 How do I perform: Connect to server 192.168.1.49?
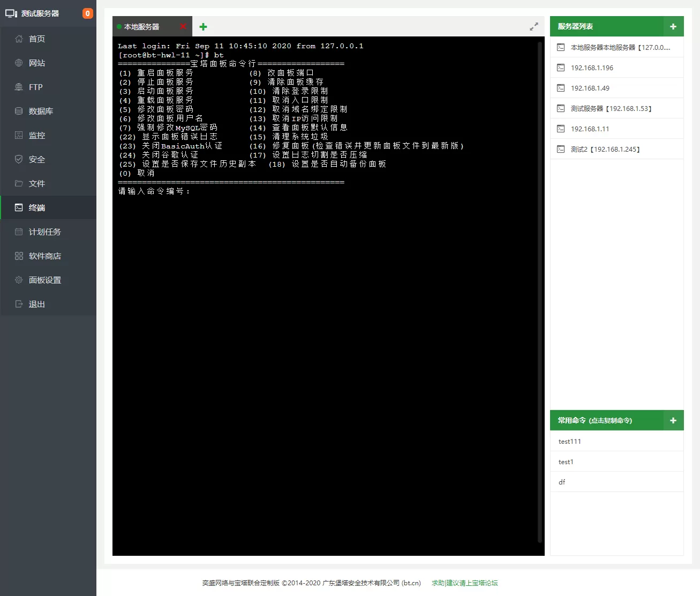pyautogui.click(x=590, y=88)
